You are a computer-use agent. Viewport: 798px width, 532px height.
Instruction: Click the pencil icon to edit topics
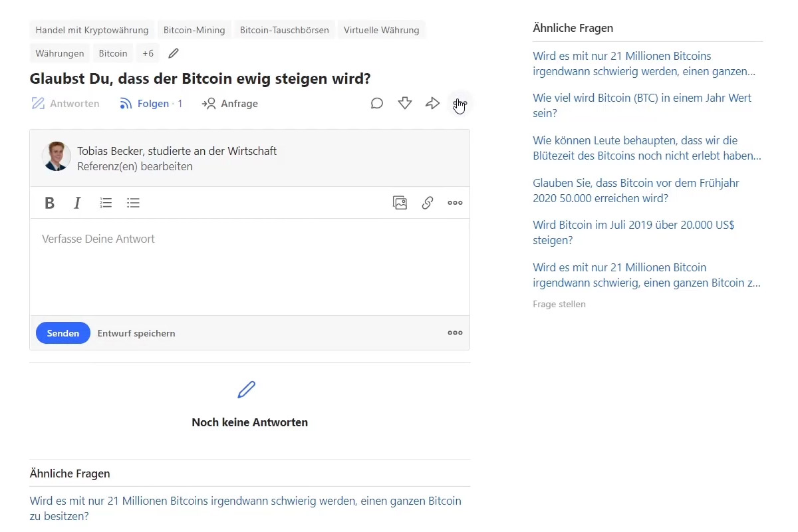pyautogui.click(x=174, y=53)
